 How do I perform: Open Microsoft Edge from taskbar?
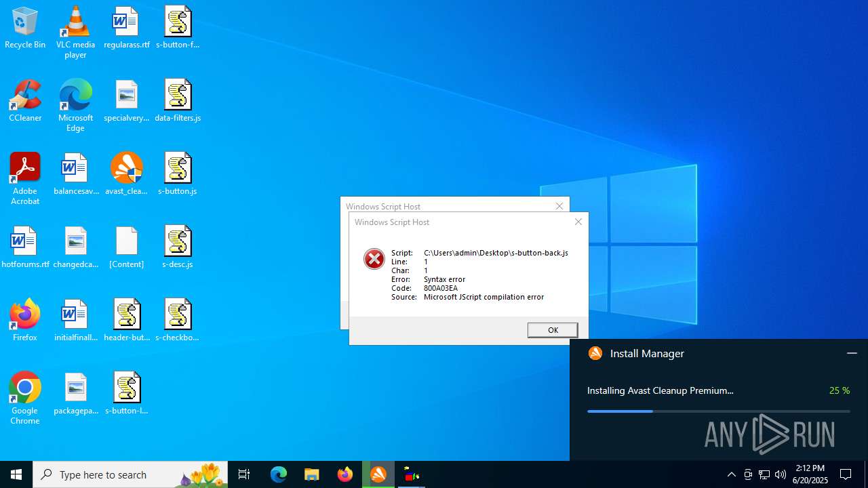[x=279, y=474]
